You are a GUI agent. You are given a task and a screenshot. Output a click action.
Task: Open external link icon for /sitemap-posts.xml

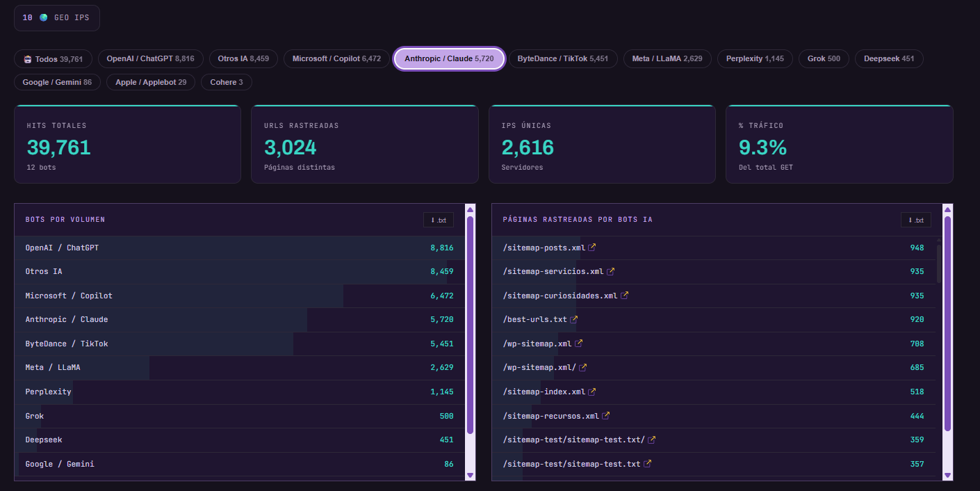click(593, 248)
